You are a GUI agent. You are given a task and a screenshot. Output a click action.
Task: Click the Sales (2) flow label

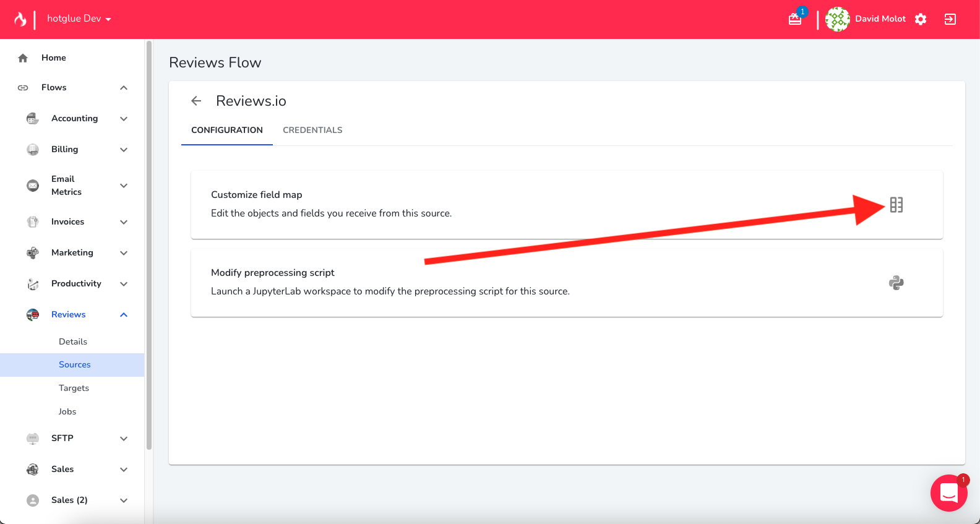69,500
